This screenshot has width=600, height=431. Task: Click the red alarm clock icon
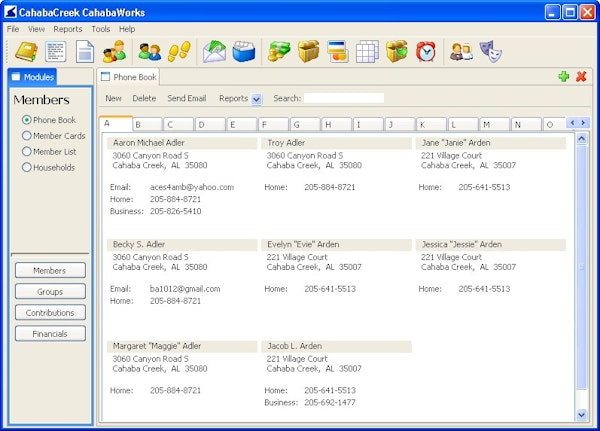click(426, 51)
